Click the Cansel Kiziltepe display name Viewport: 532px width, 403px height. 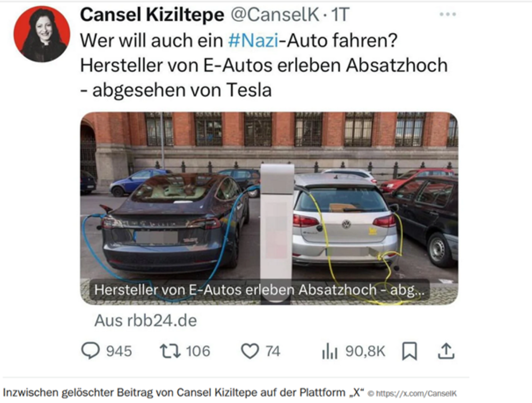152,14
